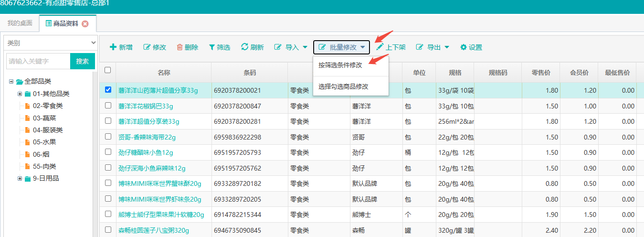Sort by the 零售价 column header
The image size is (644, 237).
pyautogui.click(x=541, y=73)
